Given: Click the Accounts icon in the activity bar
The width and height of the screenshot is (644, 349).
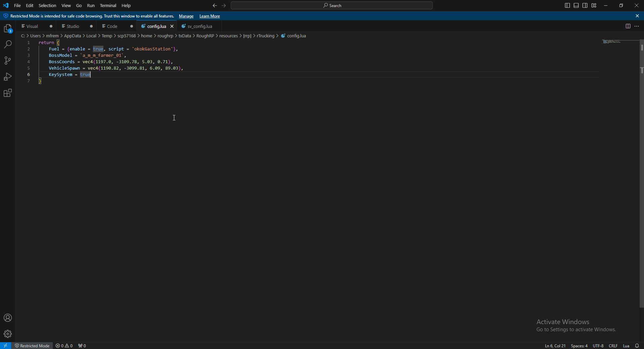Looking at the screenshot, I should 7,317.
